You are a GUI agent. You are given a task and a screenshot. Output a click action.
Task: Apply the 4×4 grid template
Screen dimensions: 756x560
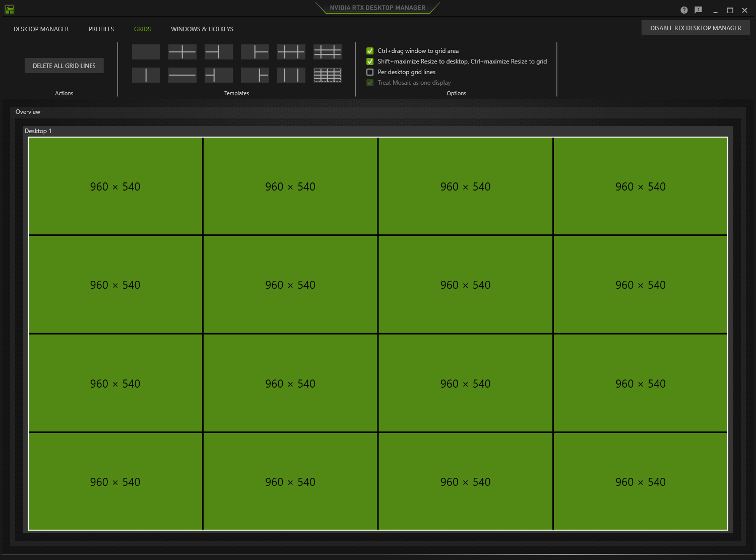(328, 75)
